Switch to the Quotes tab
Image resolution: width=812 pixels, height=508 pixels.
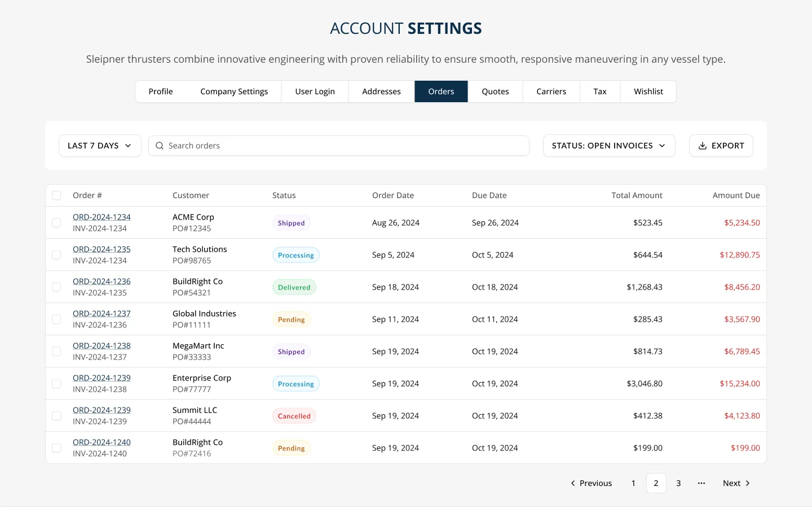tap(495, 91)
